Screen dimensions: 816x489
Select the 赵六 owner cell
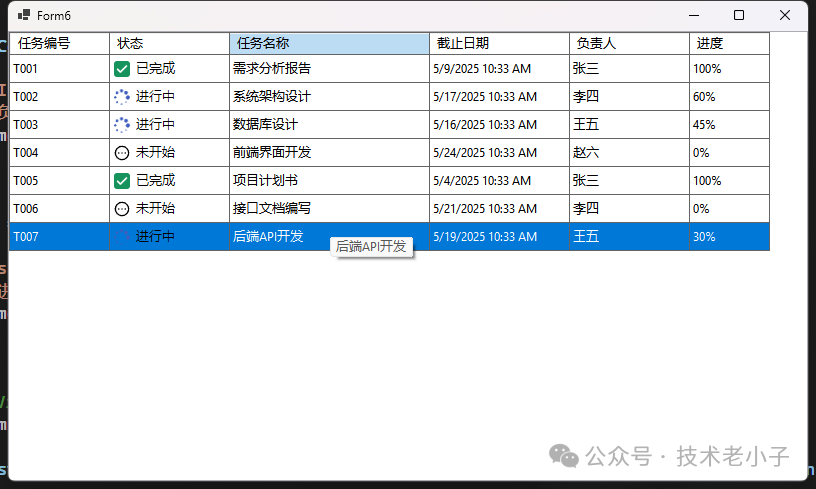[628, 153]
